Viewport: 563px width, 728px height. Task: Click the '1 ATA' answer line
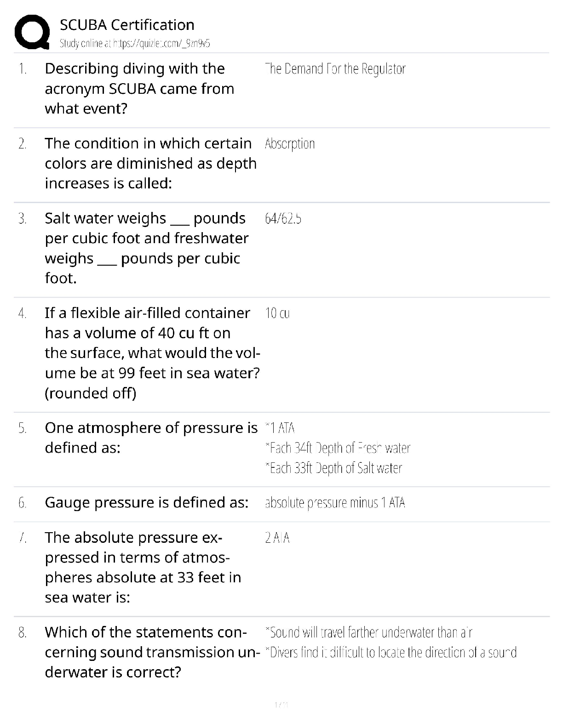point(280,428)
